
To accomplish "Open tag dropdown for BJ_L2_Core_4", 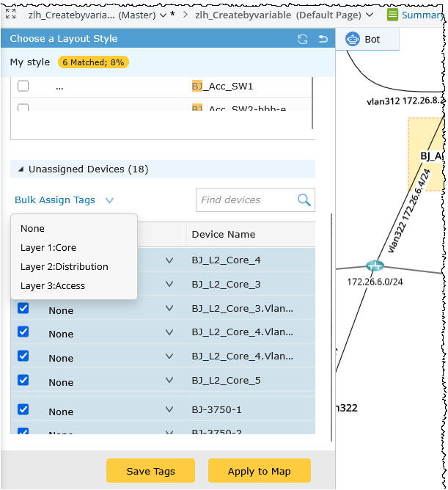I will coord(169,260).
